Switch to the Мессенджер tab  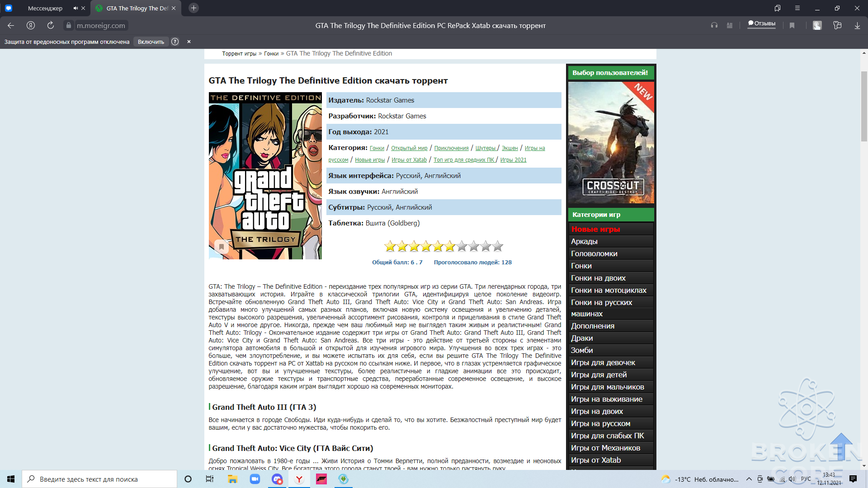pyautogui.click(x=45, y=8)
